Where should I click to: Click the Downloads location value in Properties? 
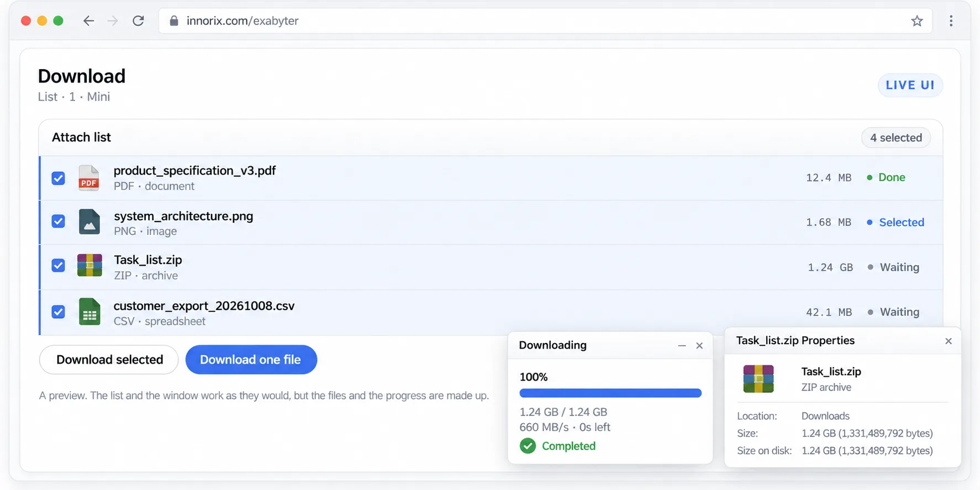825,416
